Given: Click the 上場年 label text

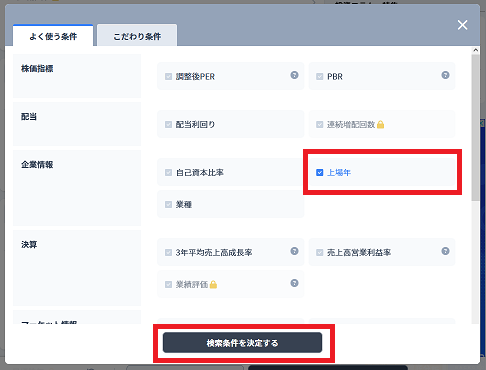Looking at the screenshot, I should pos(339,173).
